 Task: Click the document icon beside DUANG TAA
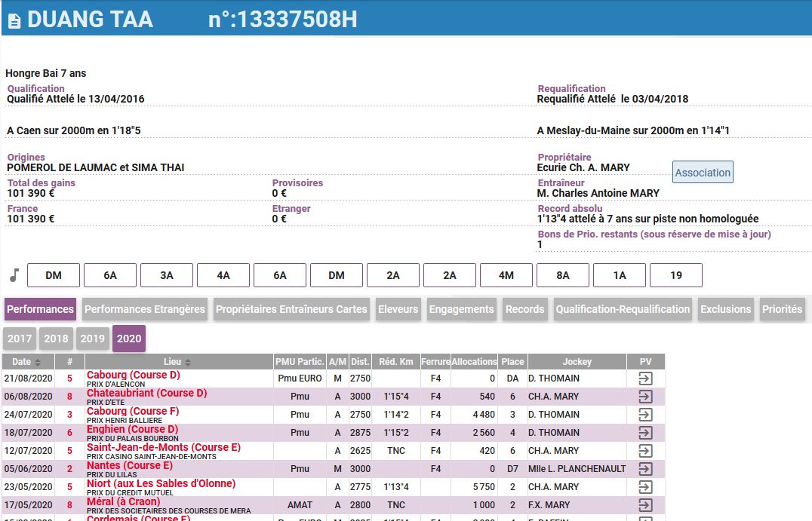[x=14, y=20]
